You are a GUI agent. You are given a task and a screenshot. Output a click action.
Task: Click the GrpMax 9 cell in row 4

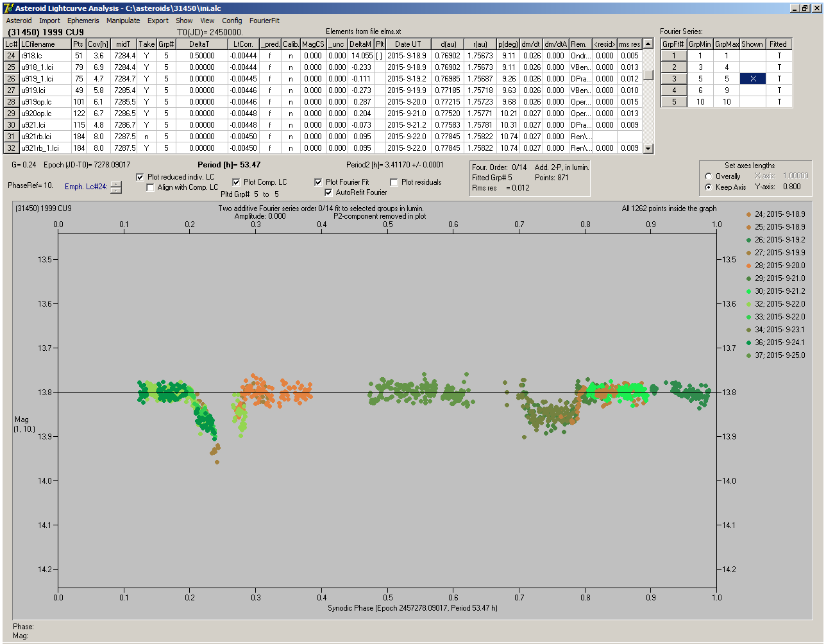[727, 90]
